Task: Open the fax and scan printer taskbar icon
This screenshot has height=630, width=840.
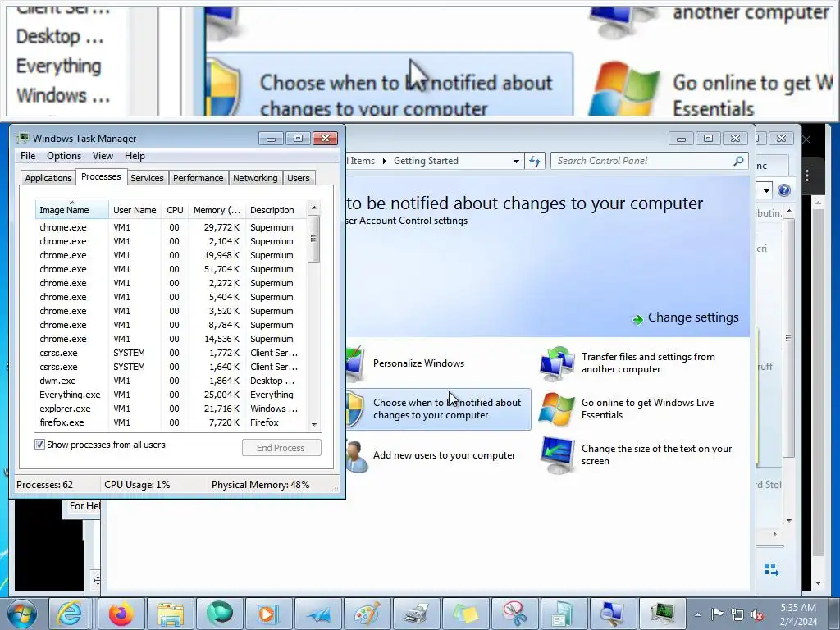Action: click(x=416, y=614)
